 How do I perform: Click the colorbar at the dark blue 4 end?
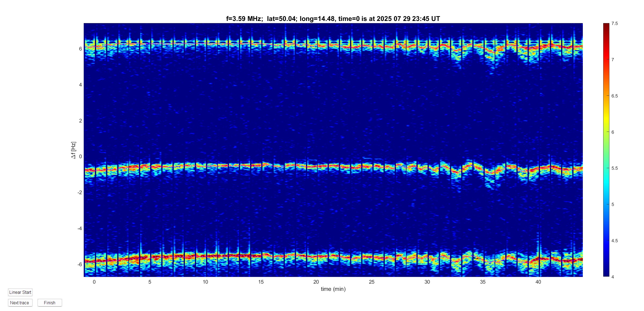[606, 275]
